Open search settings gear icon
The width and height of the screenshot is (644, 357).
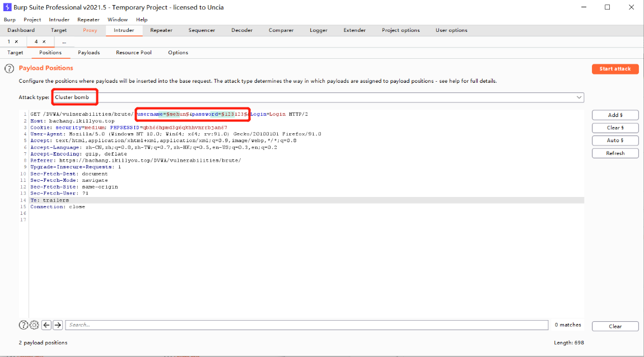pyautogui.click(x=34, y=325)
